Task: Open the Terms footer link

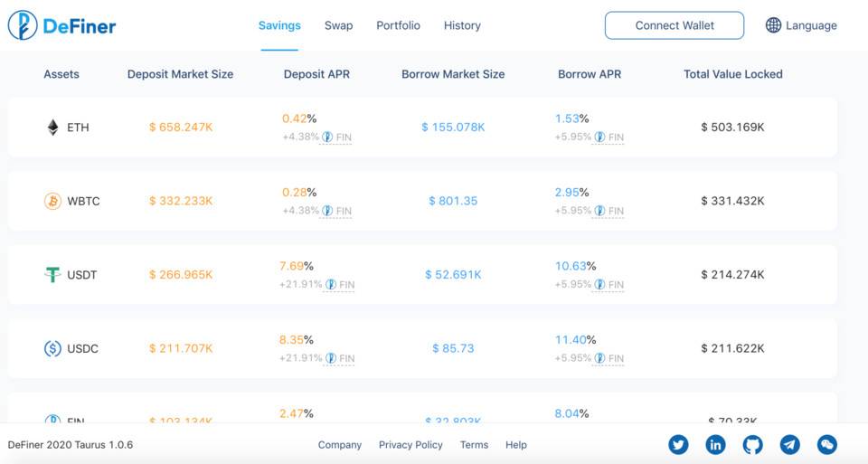Action: [474, 445]
